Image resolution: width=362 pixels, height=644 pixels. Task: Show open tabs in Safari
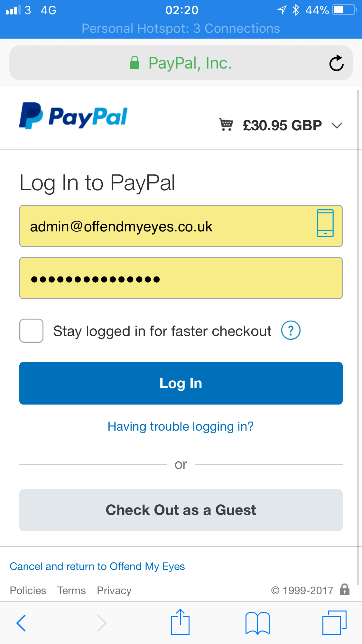coord(334,622)
